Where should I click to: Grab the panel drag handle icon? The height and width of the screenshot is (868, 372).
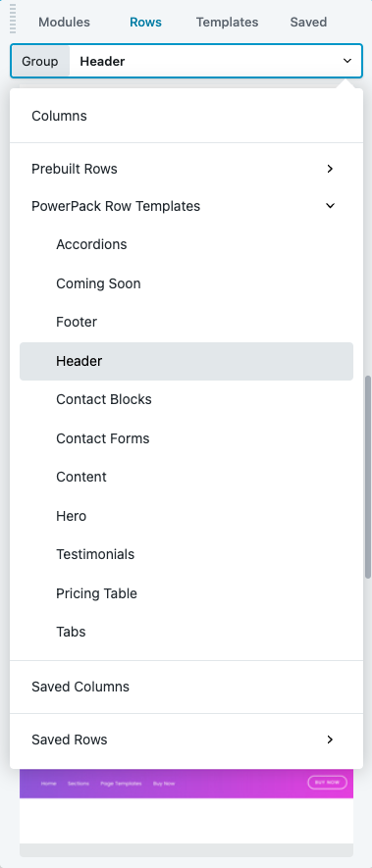coord(14,19)
